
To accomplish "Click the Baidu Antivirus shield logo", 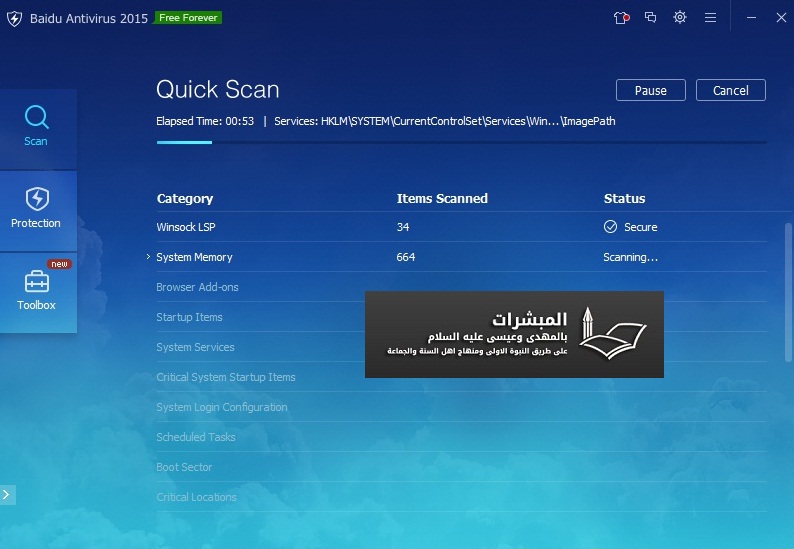I will click(x=14, y=18).
